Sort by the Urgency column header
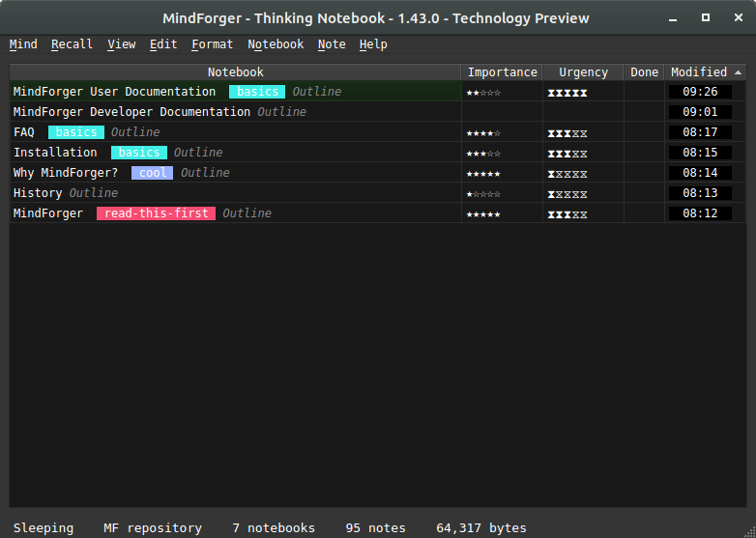Screen dimensions: 756x538 point(583,72)
